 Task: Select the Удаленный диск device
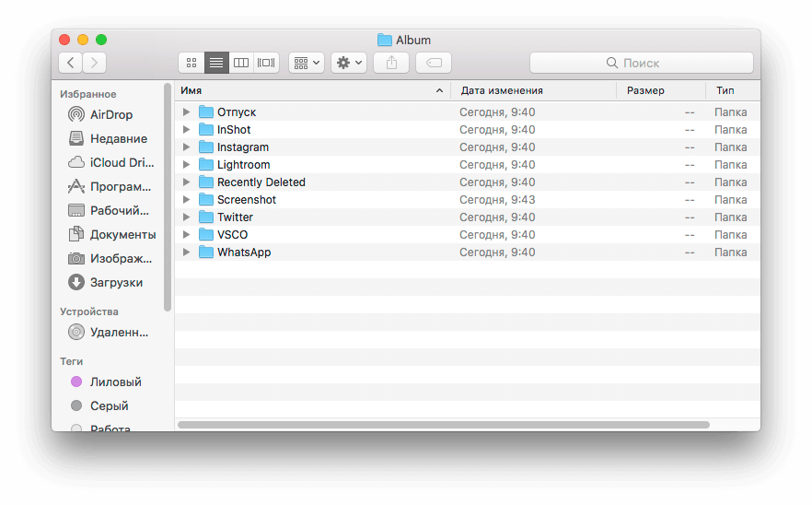click(x=119, y=332)
